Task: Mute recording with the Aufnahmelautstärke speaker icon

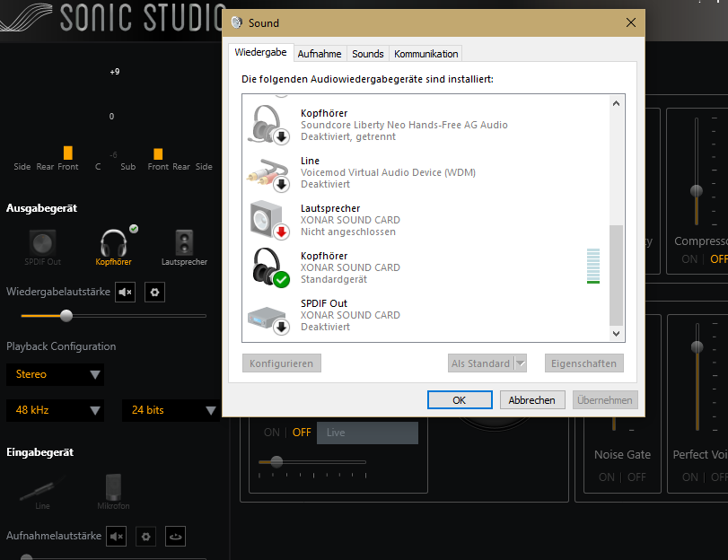Action: click(x=116, y=537)
